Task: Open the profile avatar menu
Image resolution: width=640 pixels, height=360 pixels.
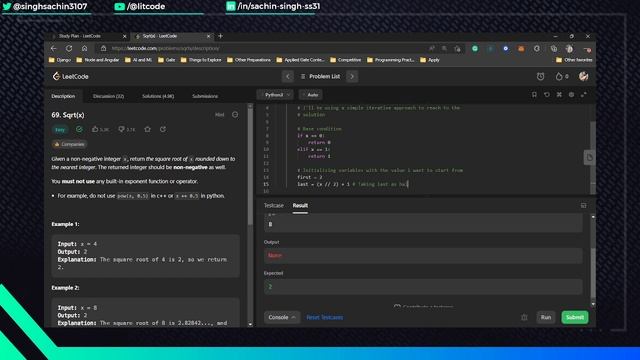Action: pyautogui.click(x=584, y=76)
